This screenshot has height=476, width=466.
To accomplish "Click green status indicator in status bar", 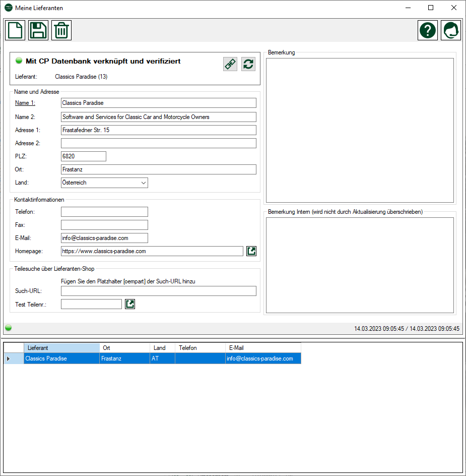I will [x=9, y=328].
